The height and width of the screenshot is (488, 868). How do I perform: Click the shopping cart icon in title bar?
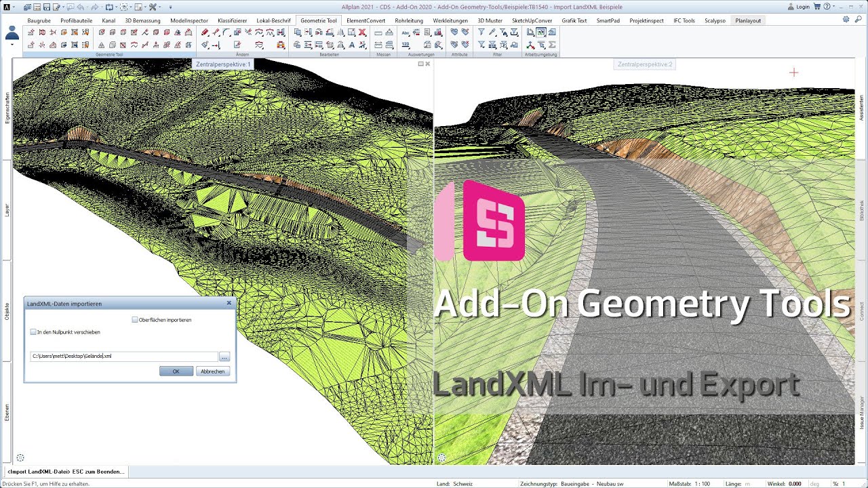pos(817,7)
